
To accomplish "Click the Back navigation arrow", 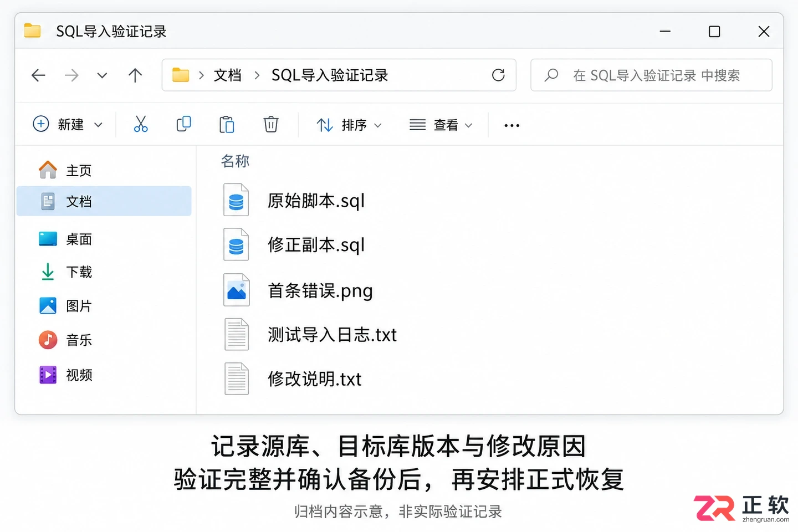I will [x=38, y=75].
